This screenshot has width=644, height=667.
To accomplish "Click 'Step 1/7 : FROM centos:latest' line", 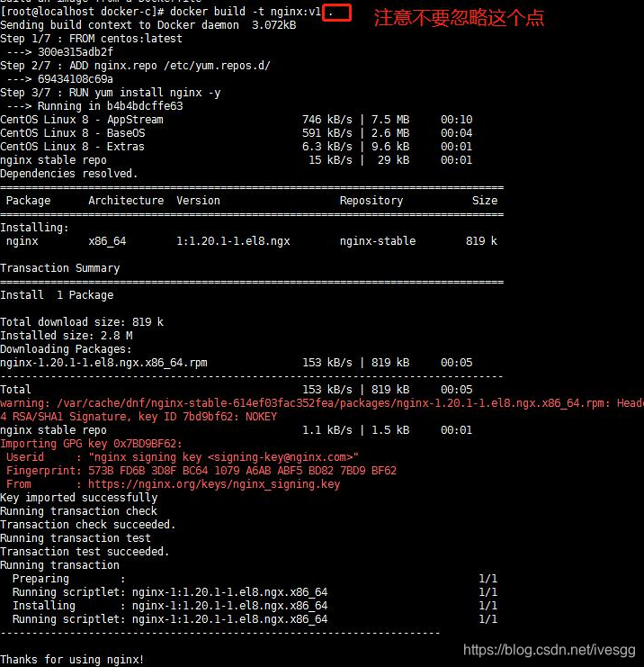I will point(91,39).
